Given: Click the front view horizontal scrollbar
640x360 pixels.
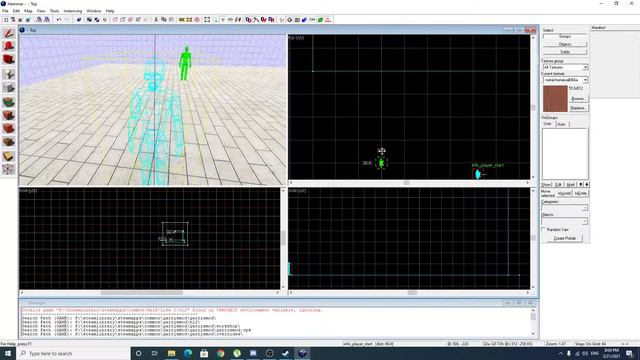Looking at the screenshot, I should tap(149, 293).
